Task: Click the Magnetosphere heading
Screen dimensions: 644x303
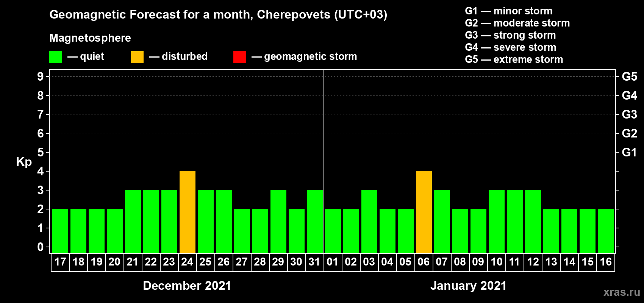Action: (90, 38)
